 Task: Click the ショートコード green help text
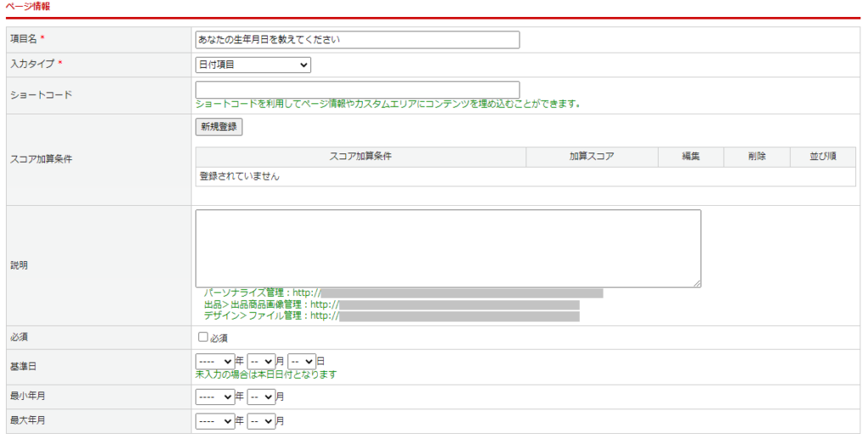coord(387,103)
